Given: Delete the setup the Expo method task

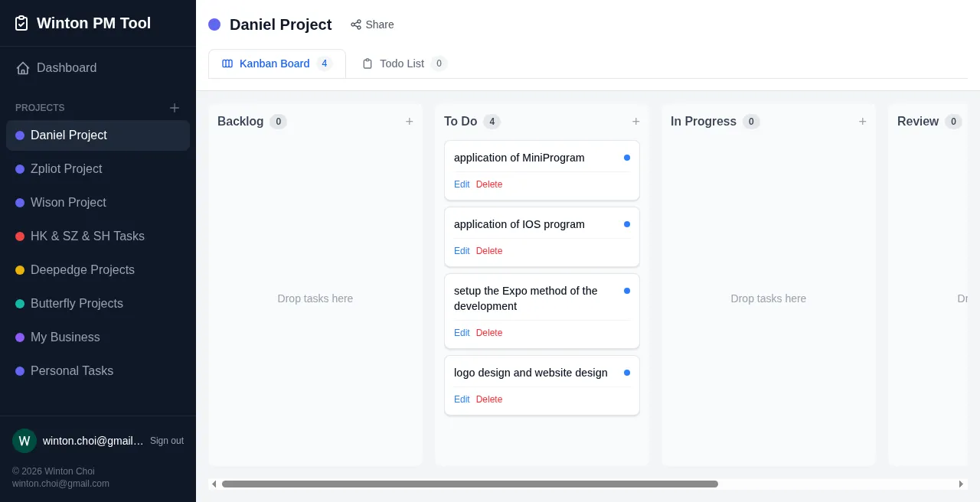Looking at the screenshot, I should 489,333.
